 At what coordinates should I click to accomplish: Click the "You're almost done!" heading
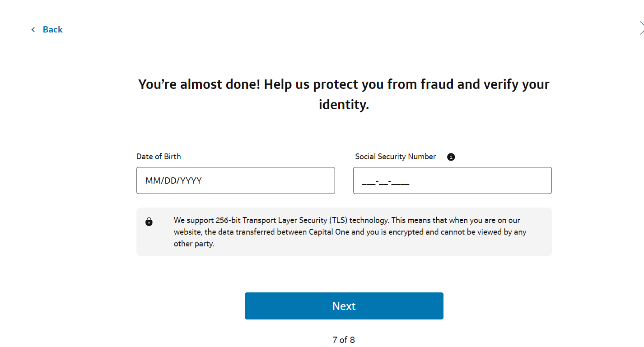[344, 94]
